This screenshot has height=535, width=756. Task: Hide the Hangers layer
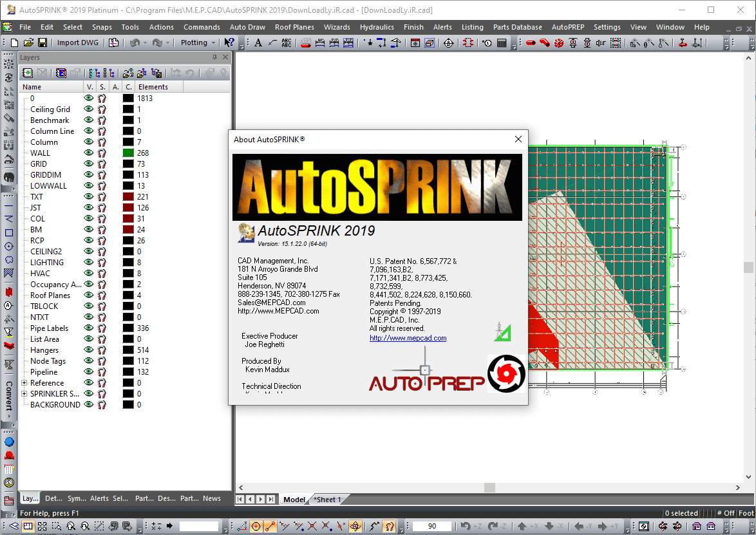pyautogui.click(x=88, y=350)
